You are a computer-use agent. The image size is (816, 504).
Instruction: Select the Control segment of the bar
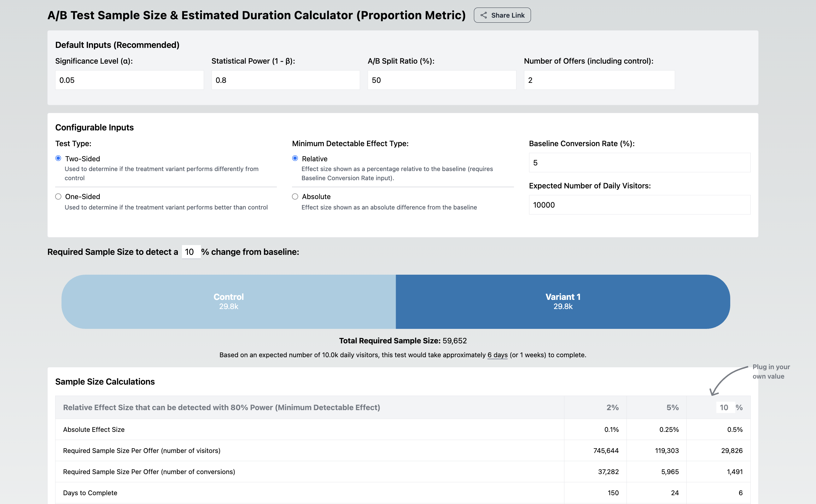point(228,301)
